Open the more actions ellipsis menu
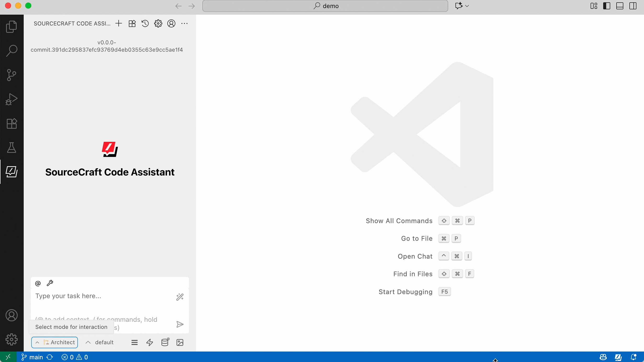 [185, 24]
